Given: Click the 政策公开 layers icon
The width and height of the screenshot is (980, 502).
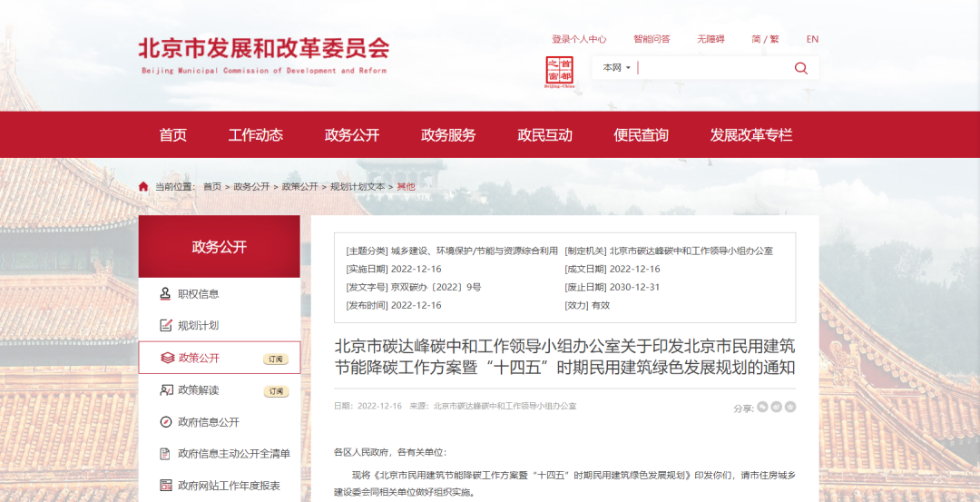Looking at the screenshot, I should point(167,358).
